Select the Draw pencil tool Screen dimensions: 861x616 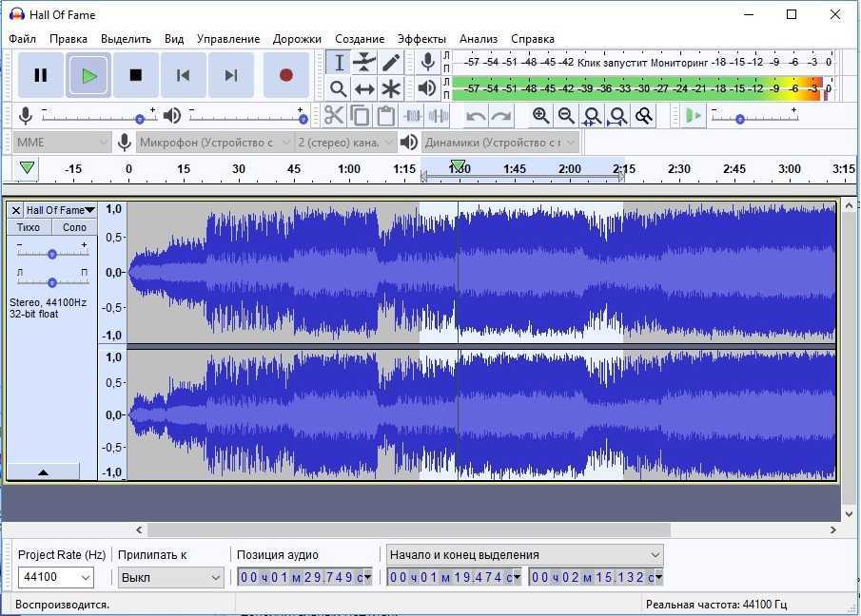click(x=390, y=63)
